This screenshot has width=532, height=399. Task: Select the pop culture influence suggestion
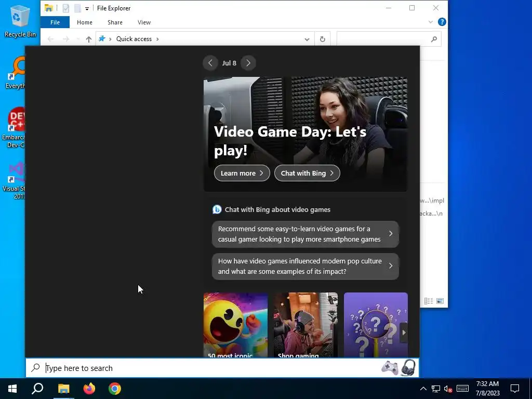305,267
